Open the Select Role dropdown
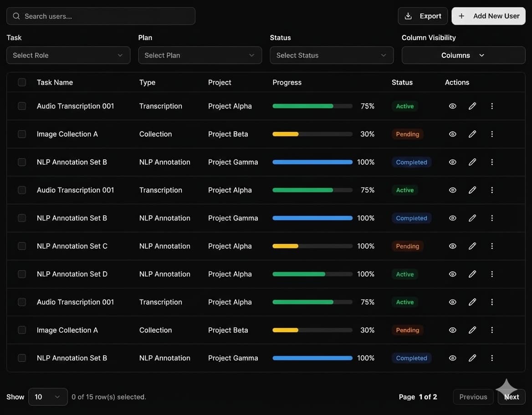This screenshot has width=532, height=415. 68,55
